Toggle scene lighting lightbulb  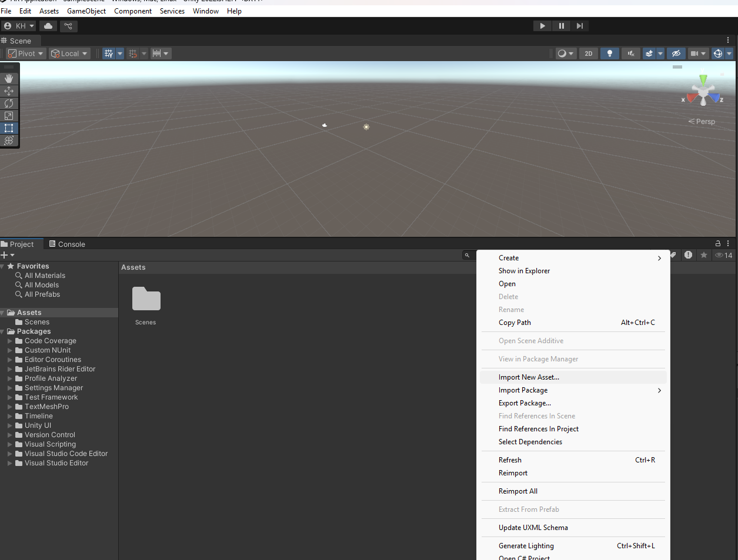[610, 53]
